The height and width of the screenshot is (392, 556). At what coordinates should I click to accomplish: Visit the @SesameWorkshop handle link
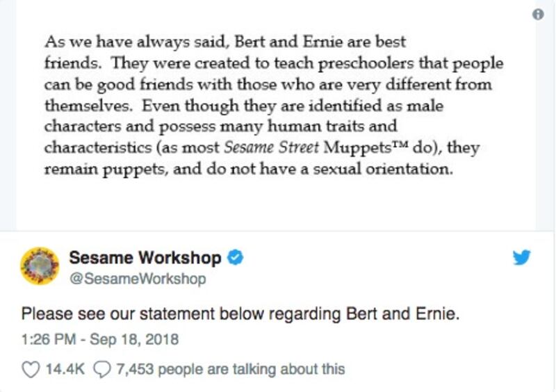click(x=138, y=279)
